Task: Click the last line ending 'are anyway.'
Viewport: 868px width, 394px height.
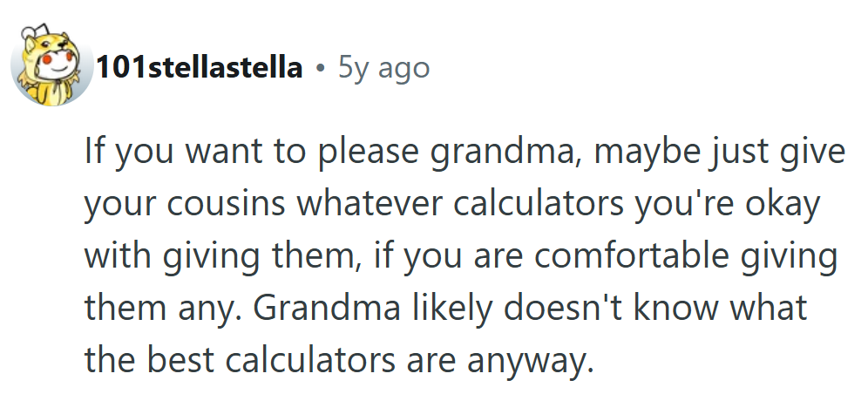Action: pos(339,360)
